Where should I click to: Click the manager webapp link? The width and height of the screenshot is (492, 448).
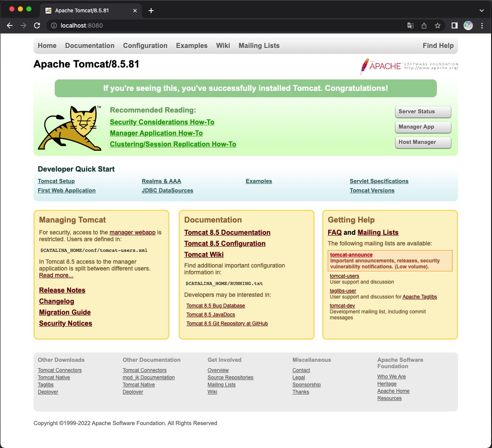coord(132,232)
